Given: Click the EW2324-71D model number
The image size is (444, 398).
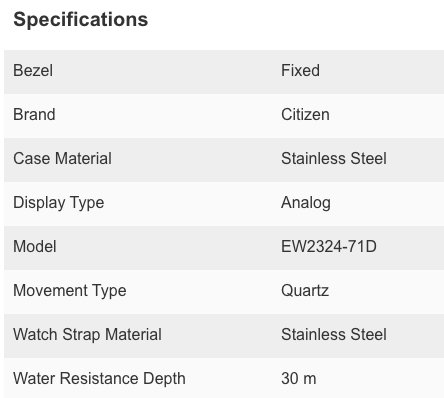Looking at the screenshot, I should [329, 247].
